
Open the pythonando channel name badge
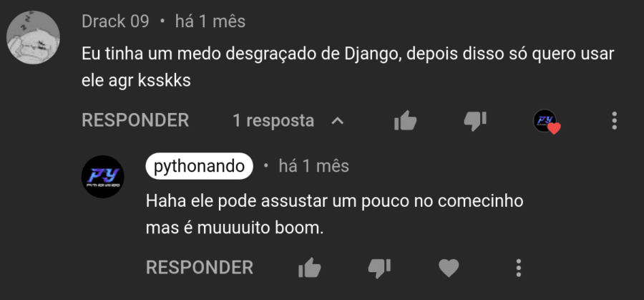point(199,166)
